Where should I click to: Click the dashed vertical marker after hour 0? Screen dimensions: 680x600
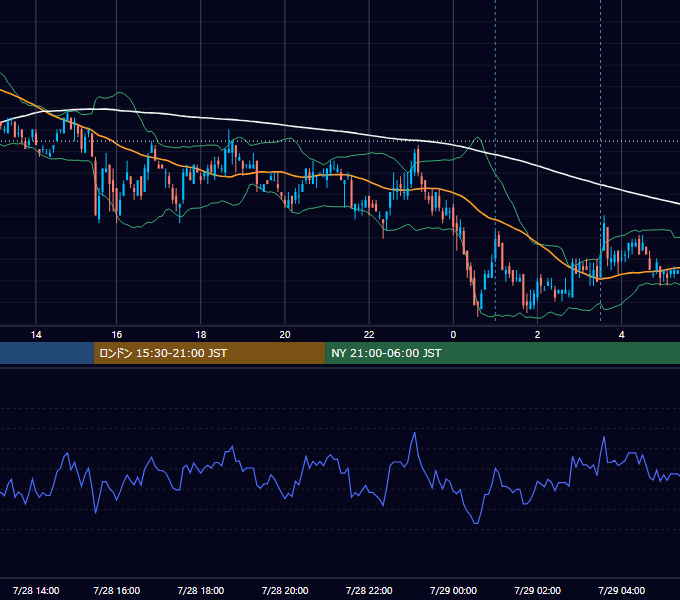(495, 160)
